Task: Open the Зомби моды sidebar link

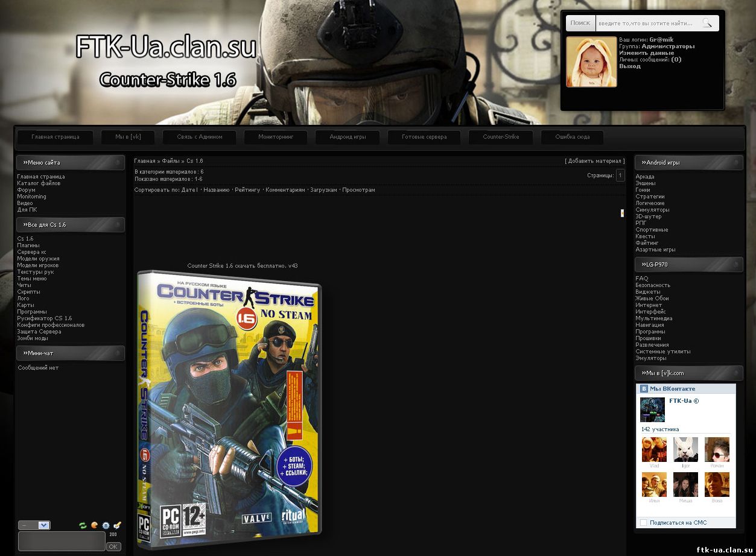Action: click(x=33, y=338)
